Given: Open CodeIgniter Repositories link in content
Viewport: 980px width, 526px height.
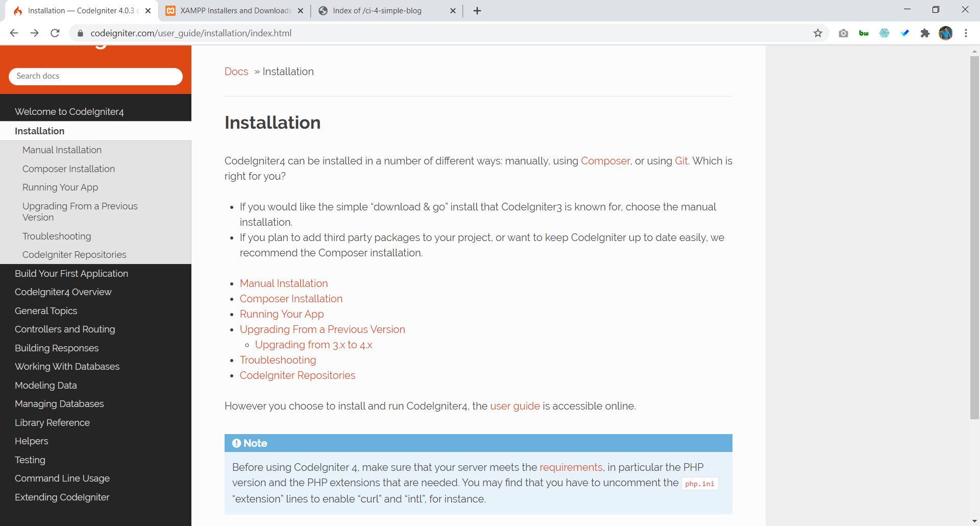Looking at the screenshot, I should (x=298, y=375).
